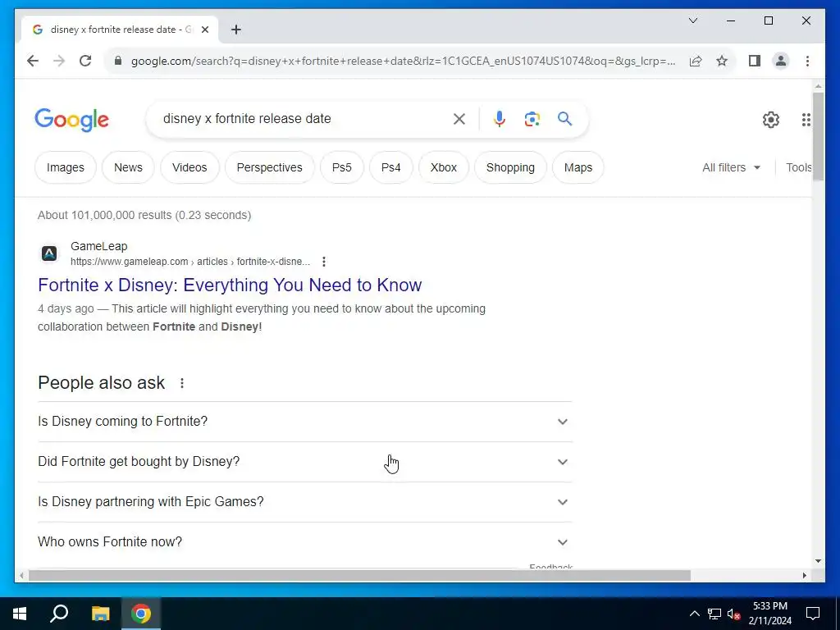The image size is (840, 630).
Task: Click the GameLeap site favicon
Action: tap(49, 253)
